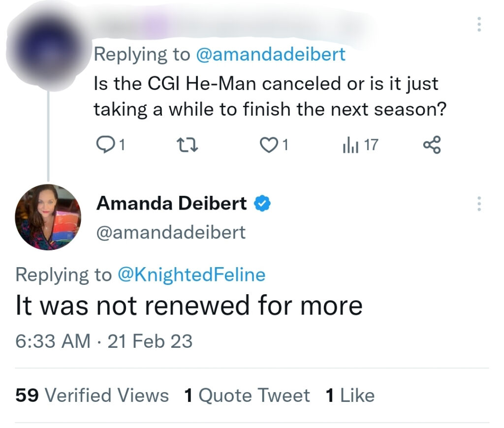
Task: Click the share icon on the first tweet
Action: (x=432, y=145)
